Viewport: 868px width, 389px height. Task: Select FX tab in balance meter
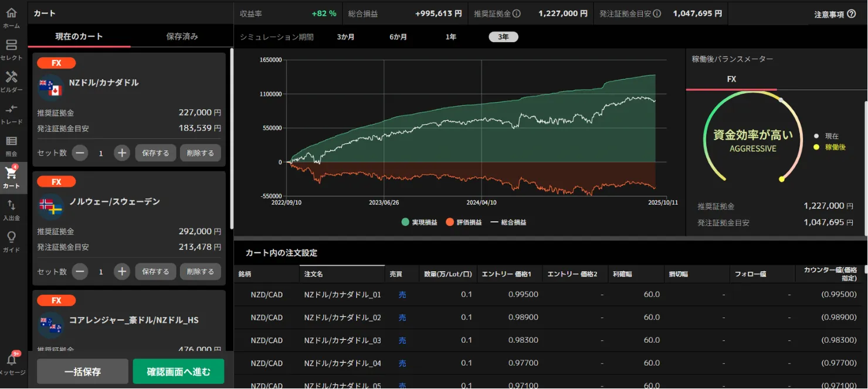[x=731, y=79]
